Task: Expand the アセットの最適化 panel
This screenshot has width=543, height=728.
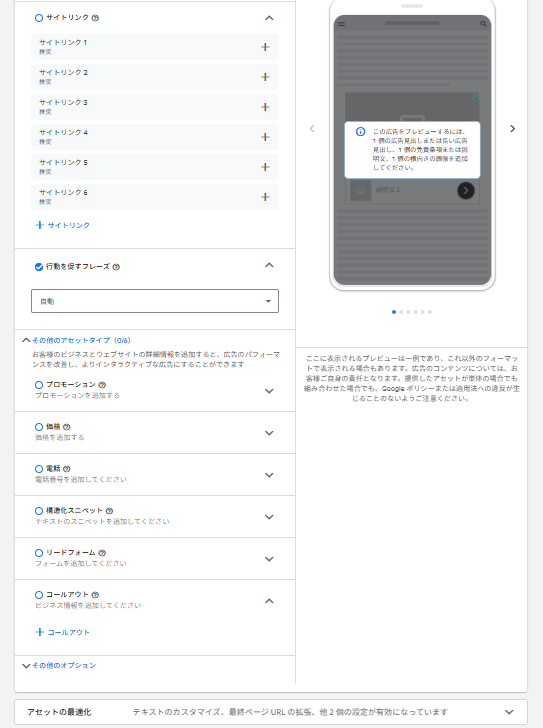Action: pyautogui.click(x=509, y=712)
